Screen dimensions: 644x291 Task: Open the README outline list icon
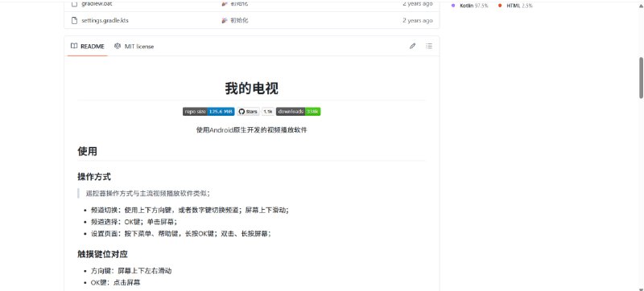(x=429, y=46)
